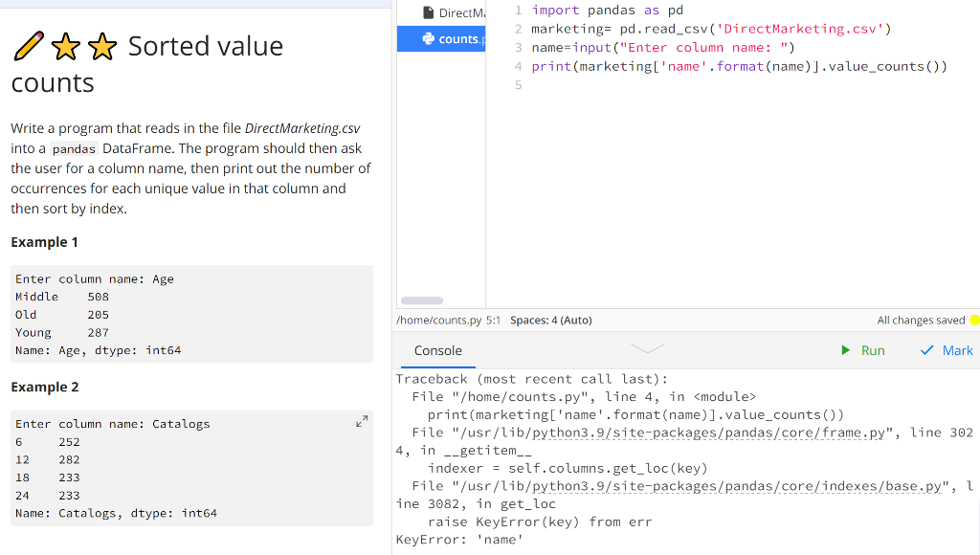980x555 pixels.
Task: Click 'indexer = self.columns.get_loc(key)' console line
Action: point(568,468)
